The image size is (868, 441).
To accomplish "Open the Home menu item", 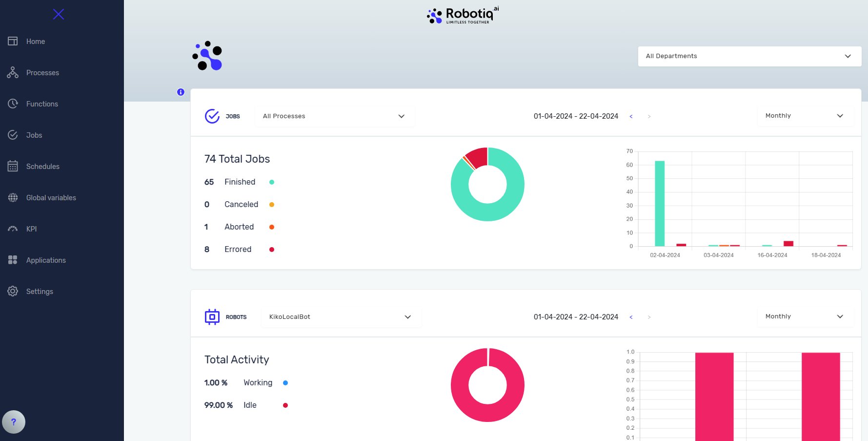I will pyautogui.click(x=36, y=42).
